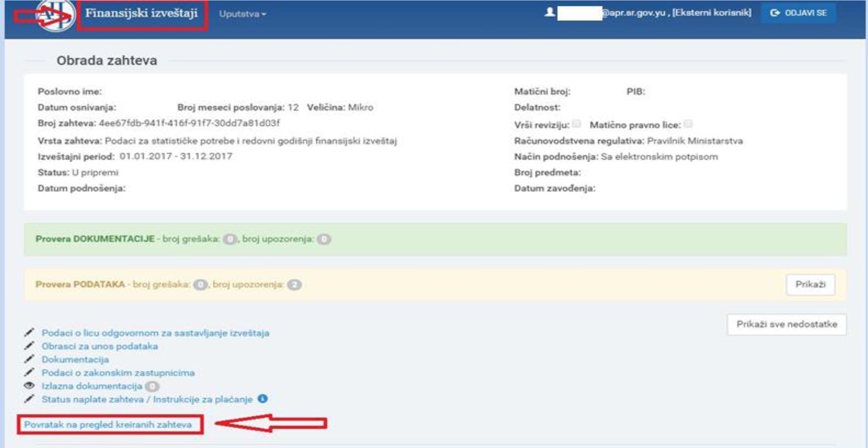Viewport: 868px width, 448px height.
Task: Click the Prikaži button for data check
Action: point(810,284)
